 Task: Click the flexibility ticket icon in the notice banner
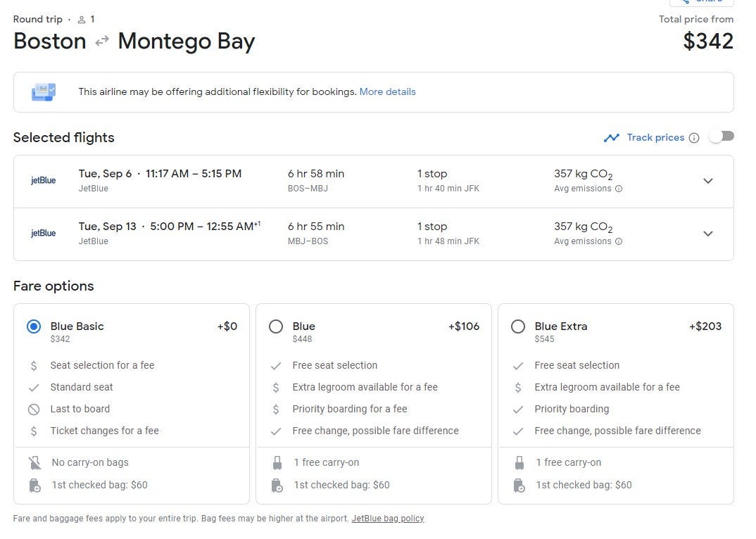point(43,92)
